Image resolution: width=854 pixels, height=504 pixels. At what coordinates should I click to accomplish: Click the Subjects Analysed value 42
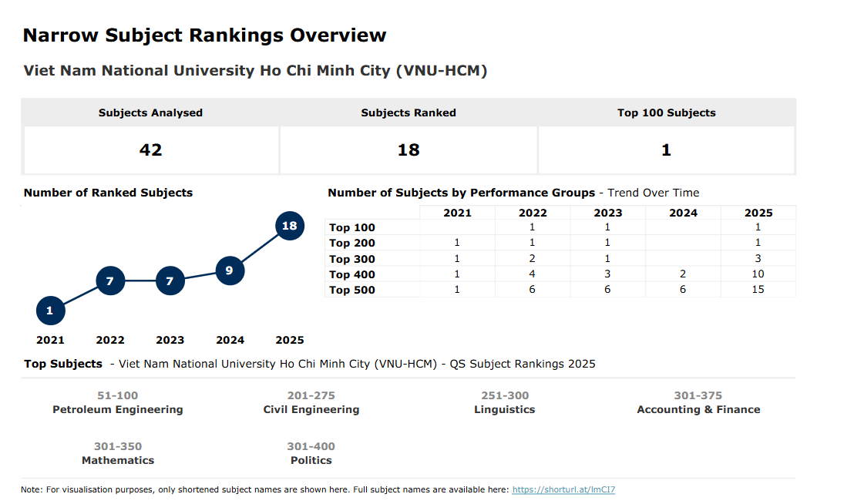[x=151, y=150]
